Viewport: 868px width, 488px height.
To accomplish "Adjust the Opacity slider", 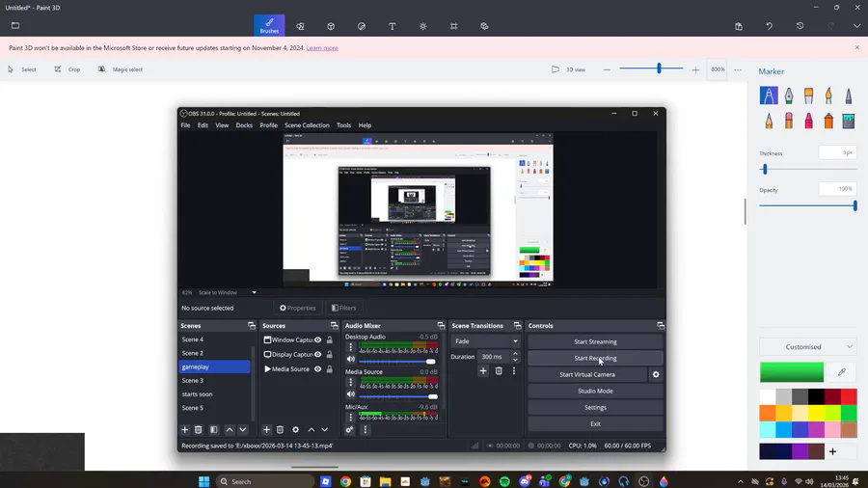I will point(808,205).
